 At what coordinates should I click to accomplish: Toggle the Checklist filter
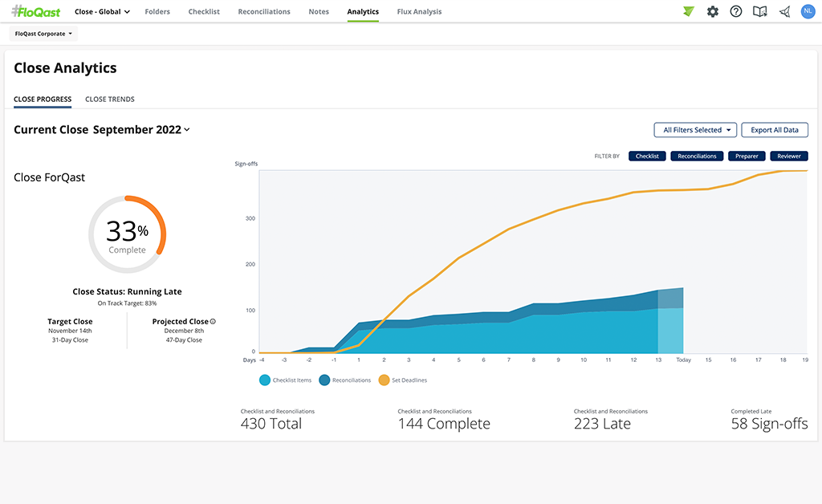pos(648,156)
